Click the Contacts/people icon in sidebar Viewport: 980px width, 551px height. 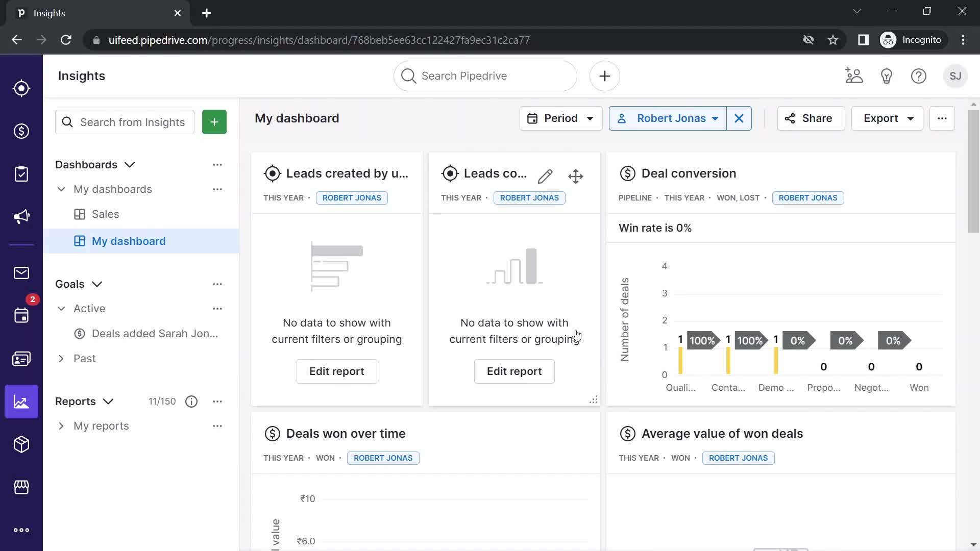click(x=21, y=358)
